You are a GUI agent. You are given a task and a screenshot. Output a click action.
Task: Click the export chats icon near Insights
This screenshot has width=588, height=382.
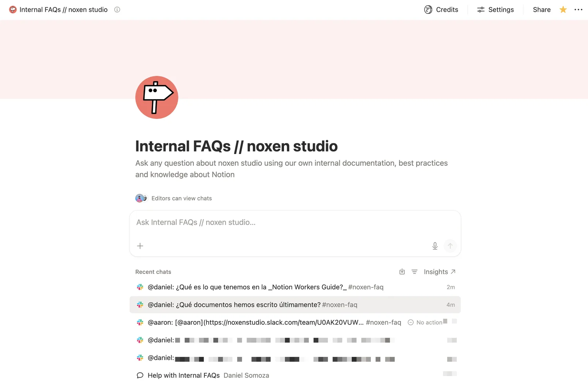pos(402,272)
